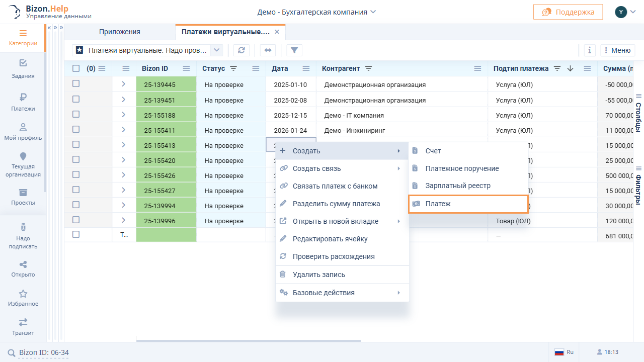Image resolution: width=644 pixels, height=362 pixels.
Task: Open the Payments (Платежи) sidebar section
Action: (23, 102)
